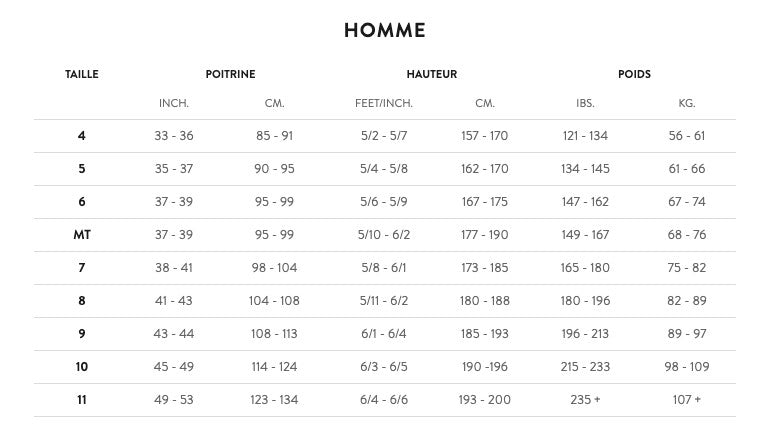Click the FEET/INCH. subheader
Screen dimensions: 771x443
click(384, 104)
